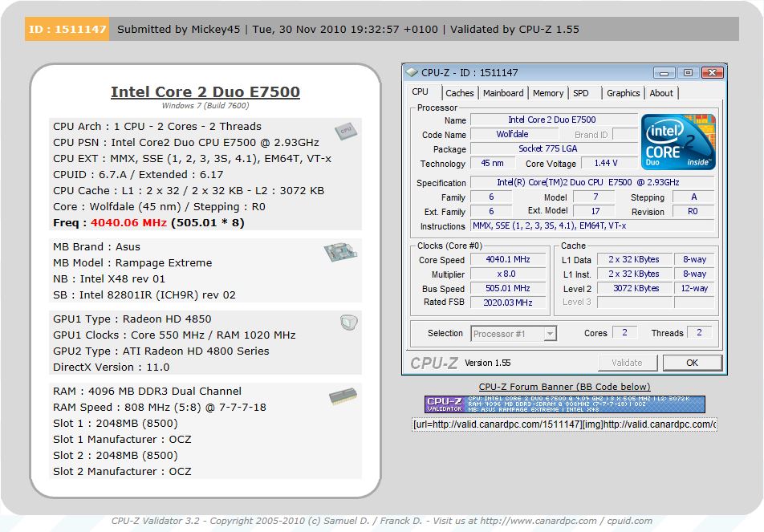
Task: Click the NB : Intel X48 rev 01 line
Action: (109, 278)
